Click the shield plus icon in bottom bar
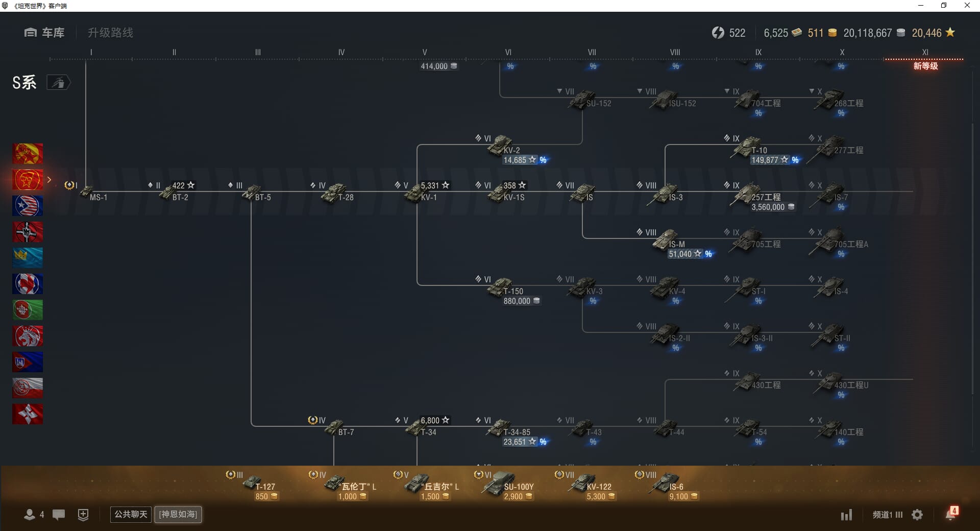Viewport: 980px width, 531px height. (x=83, y=515)
